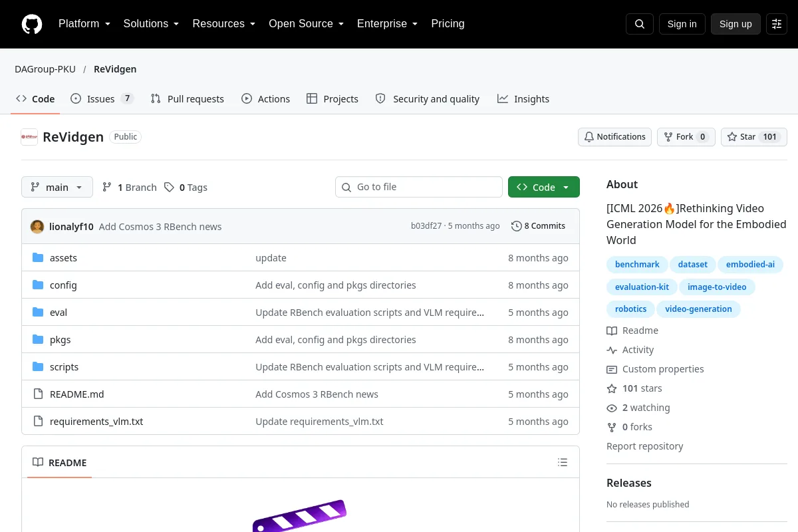Expand the Open Source menu
This screenshot has height=532, width=798.
[x=306, y=24]
